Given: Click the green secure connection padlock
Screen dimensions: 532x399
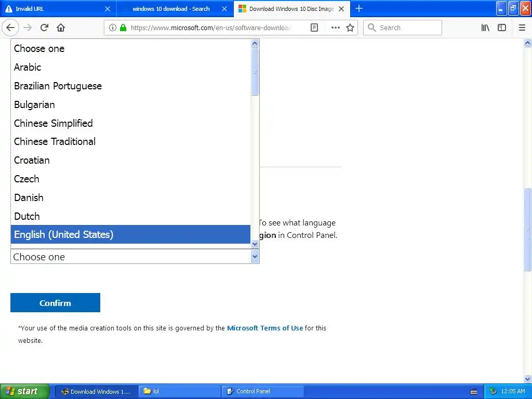Looking at the screenshot, I should [x=123, y=28].
